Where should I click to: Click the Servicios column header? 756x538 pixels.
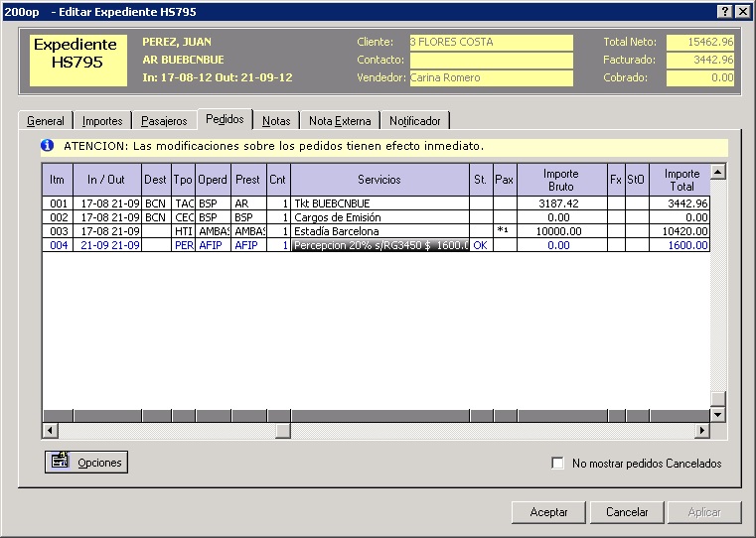(379, 180)
